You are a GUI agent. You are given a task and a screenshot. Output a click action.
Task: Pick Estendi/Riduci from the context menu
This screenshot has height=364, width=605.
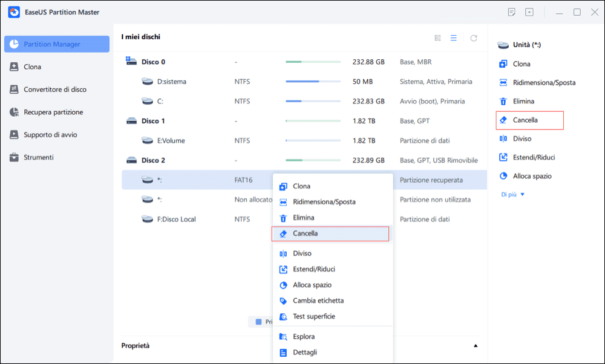click(333, 269)
